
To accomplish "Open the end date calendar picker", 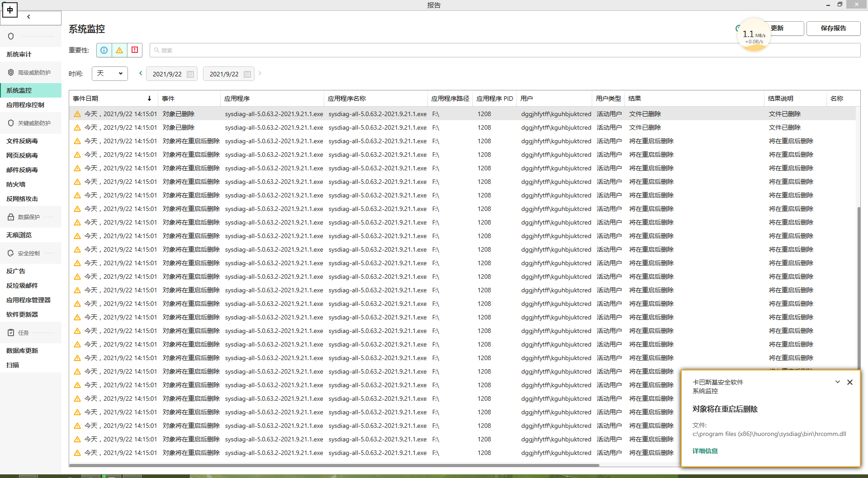I will coord(247,74).
